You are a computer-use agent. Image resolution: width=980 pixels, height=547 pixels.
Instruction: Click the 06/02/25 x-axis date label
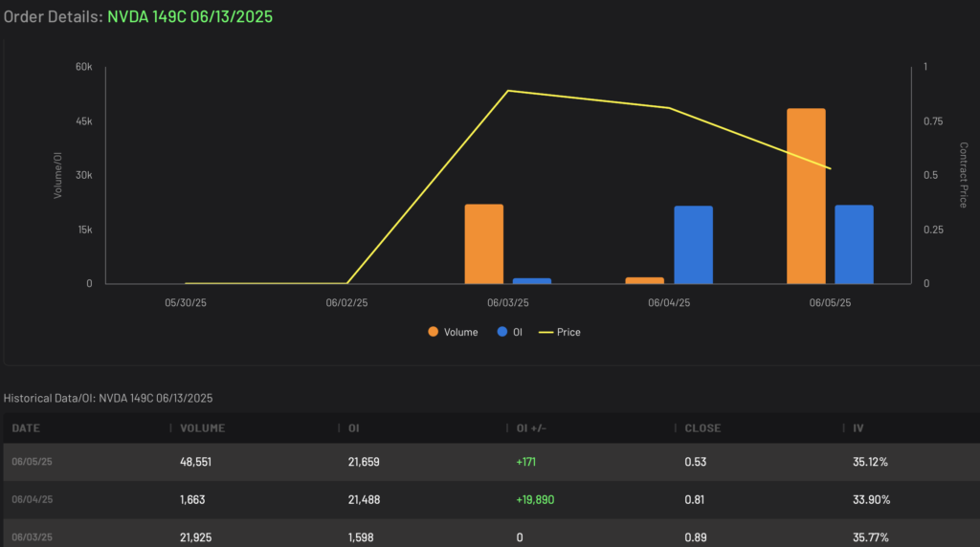click(x=346, y=303)
